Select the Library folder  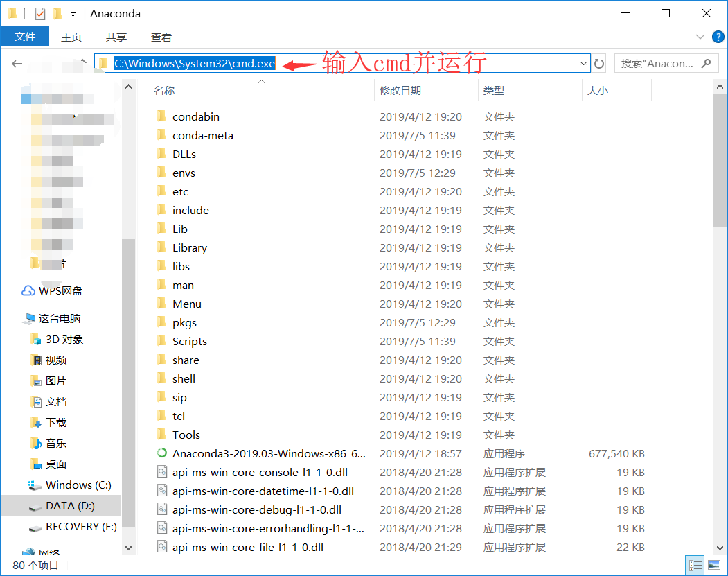[x=189, y=247]
